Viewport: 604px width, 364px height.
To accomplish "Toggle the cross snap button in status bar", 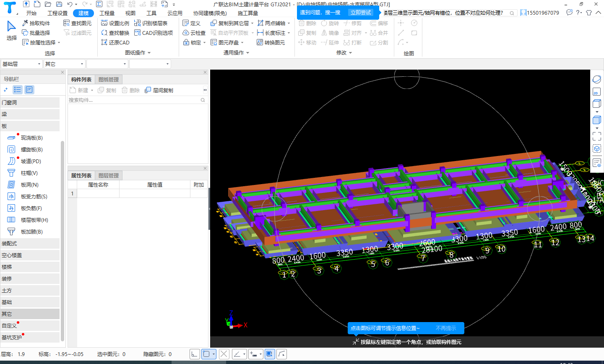I will pyautogui.click(x=224, y=354).
